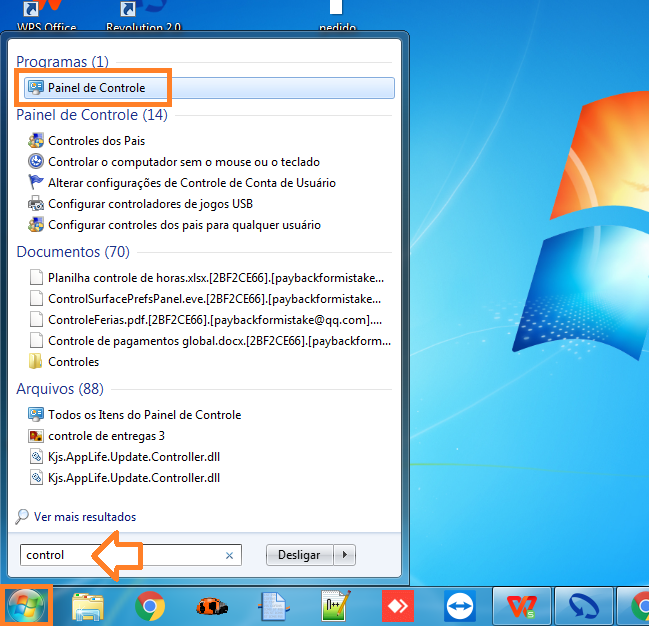Screen dimensions: 649x626
Task: Launch Google Chrome from taskbar
Action: tap(150, 606)
